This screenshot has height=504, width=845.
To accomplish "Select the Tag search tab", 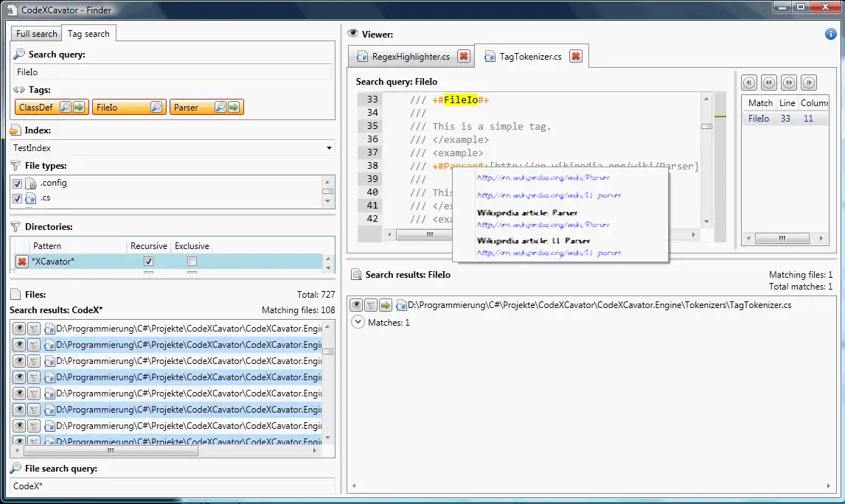I will (x=88, y=33).
